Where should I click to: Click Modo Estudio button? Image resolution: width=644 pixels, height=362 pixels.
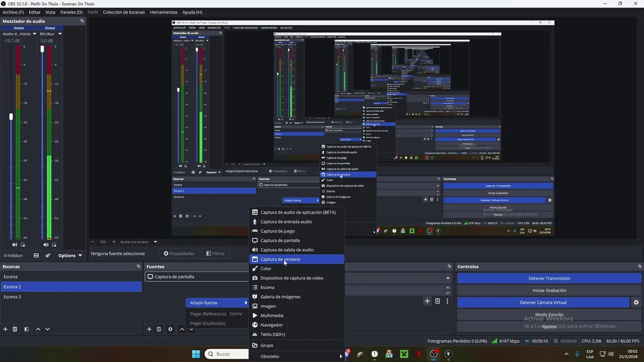point(549,315)
